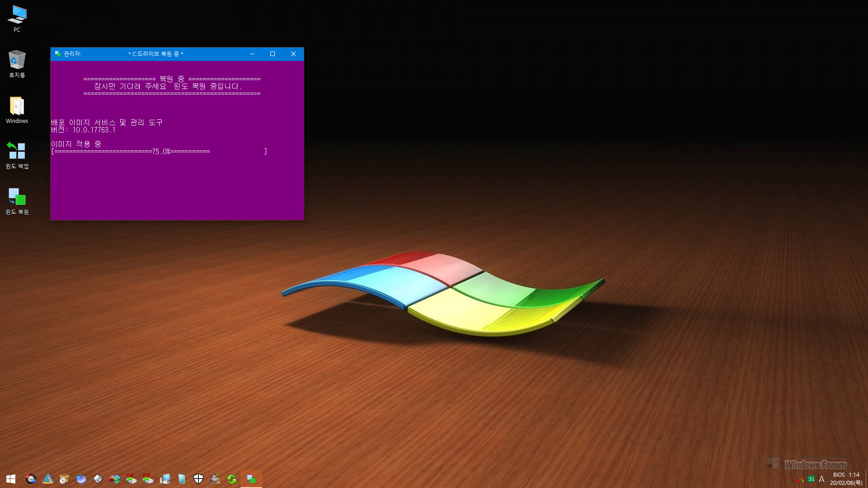Open the 휴지통 recycle bin icon
Viewport: 868px width, 488px height.
coord(17,64)
